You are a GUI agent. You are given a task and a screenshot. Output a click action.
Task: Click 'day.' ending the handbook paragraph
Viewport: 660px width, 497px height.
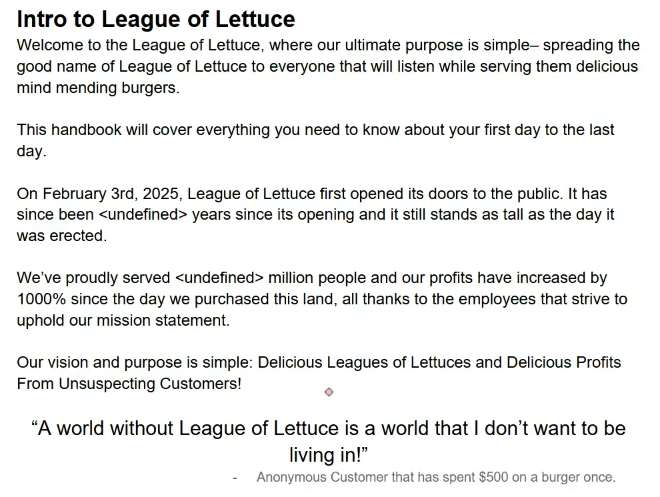(x=31, y=151)
